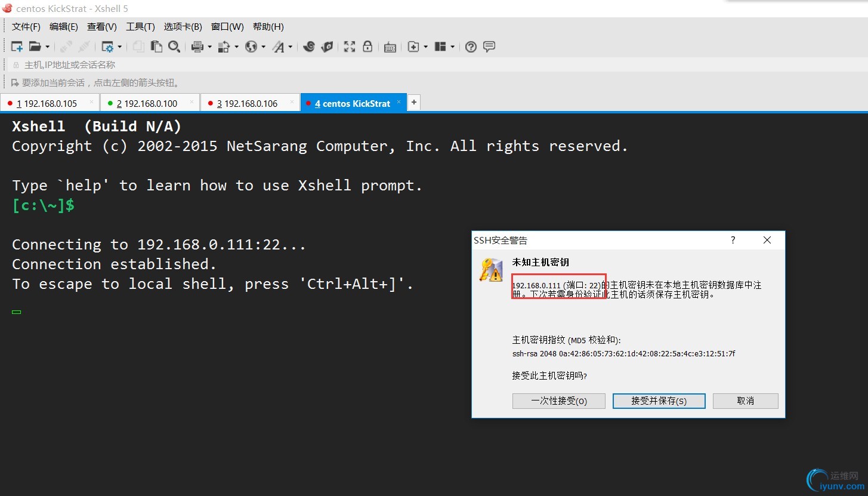Image resolution: width=868 pixels, height=496 pixels.
Task: Open the 帮助(H) menu
Action: (268, 27)
